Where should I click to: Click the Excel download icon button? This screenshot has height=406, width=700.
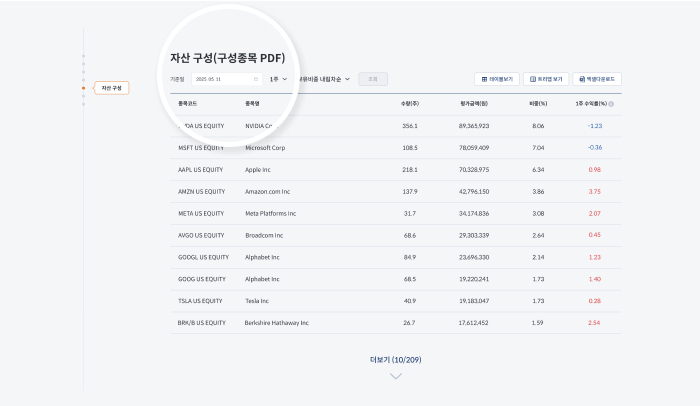pos(597,79)
